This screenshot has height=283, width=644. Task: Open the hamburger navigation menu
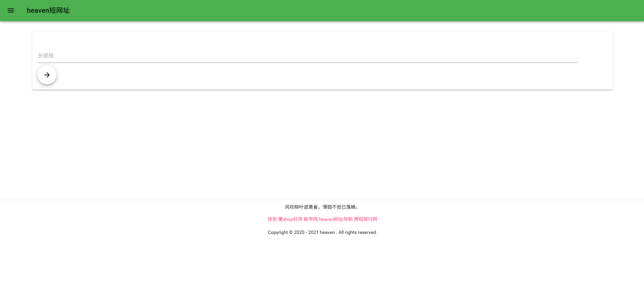pyautogui.click(x=11, y=10)
